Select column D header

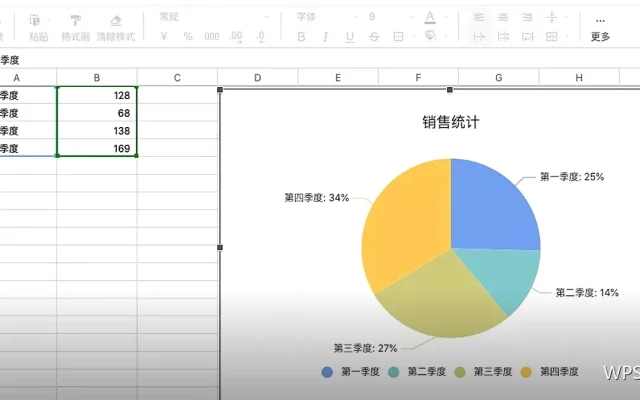[x=258, y=78]
